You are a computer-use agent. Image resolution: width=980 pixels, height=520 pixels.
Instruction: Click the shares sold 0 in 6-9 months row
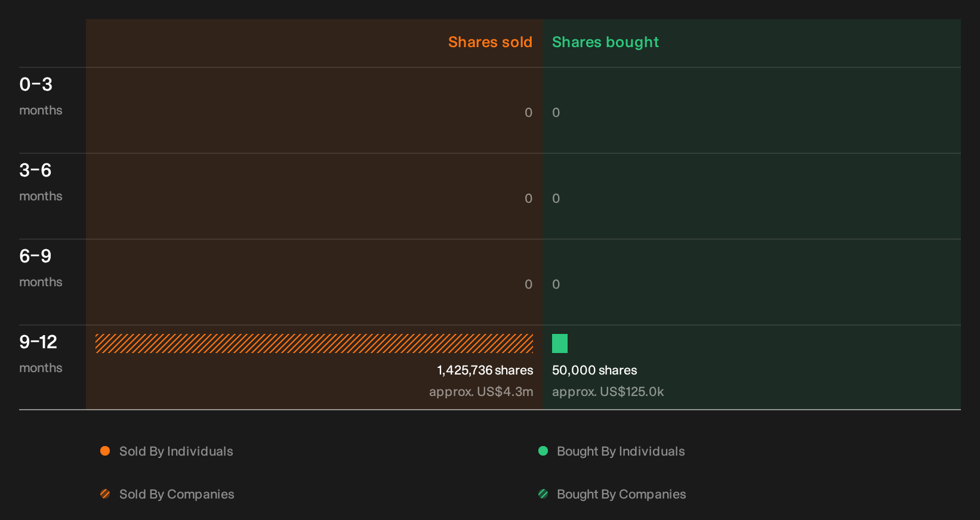(x=528, y=284)
